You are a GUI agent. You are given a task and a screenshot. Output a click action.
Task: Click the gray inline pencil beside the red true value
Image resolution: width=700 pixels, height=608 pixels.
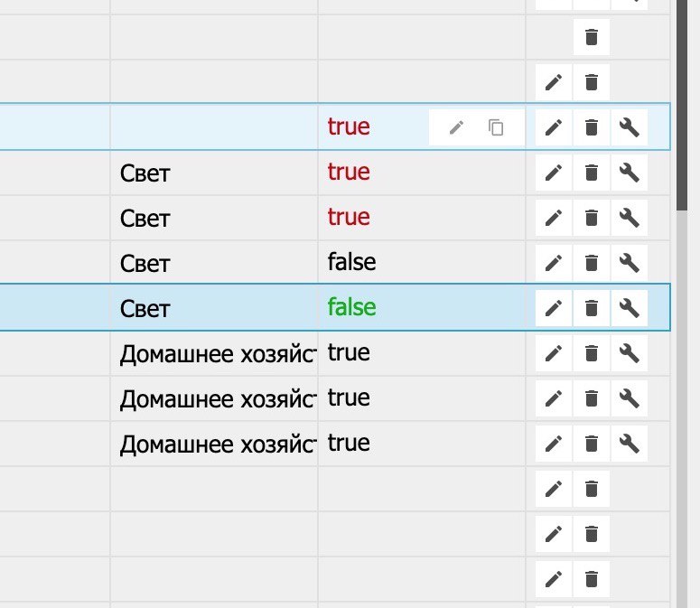[456, 127]
